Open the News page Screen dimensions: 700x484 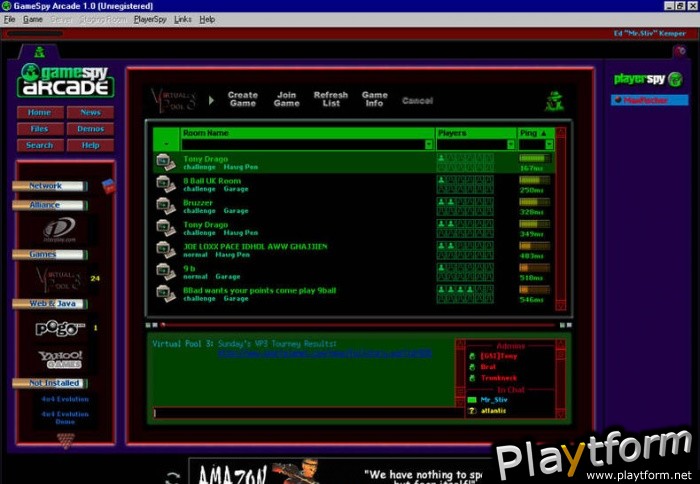[x=90, y=113]
